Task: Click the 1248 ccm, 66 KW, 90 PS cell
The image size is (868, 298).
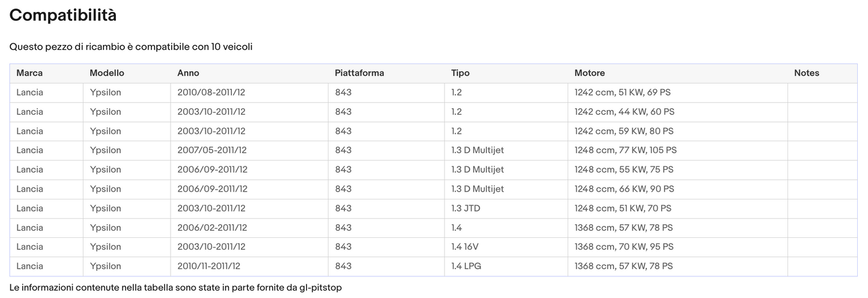Action: pyautogui.click(x=624, y=189)
